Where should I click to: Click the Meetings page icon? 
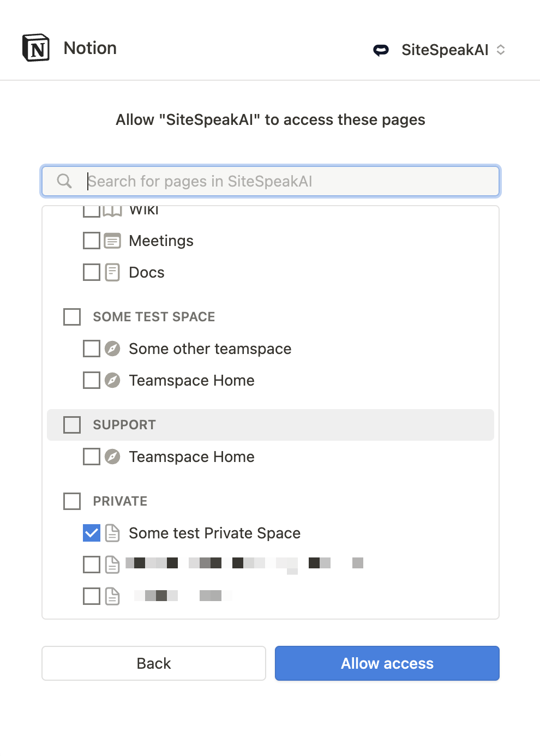(x=112, y=241)
